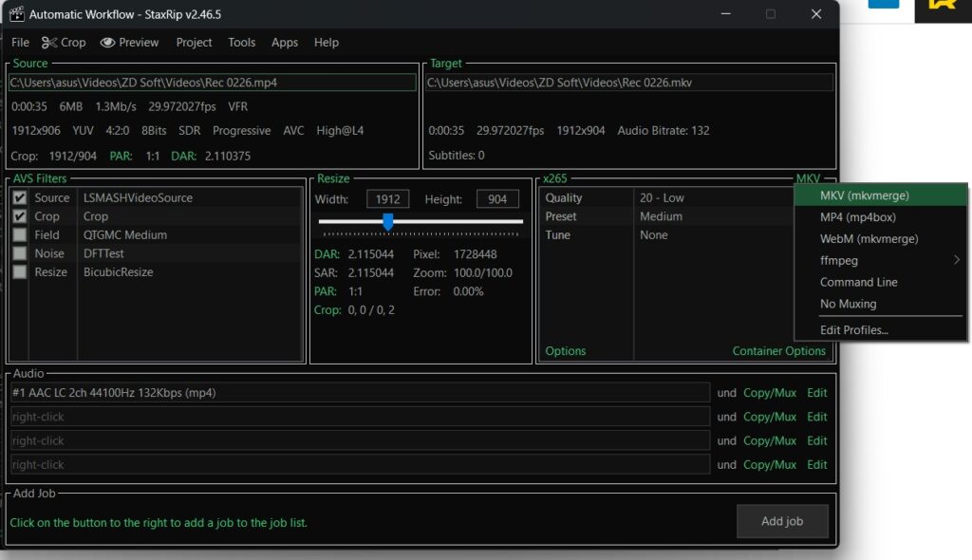Open the Tools menu

click(x=241, y=43)
